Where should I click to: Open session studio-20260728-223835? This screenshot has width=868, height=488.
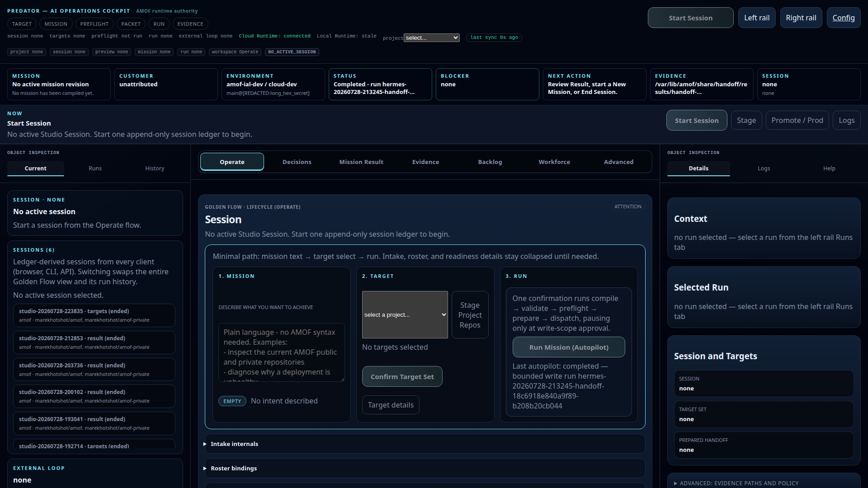[x=94, y=315]
